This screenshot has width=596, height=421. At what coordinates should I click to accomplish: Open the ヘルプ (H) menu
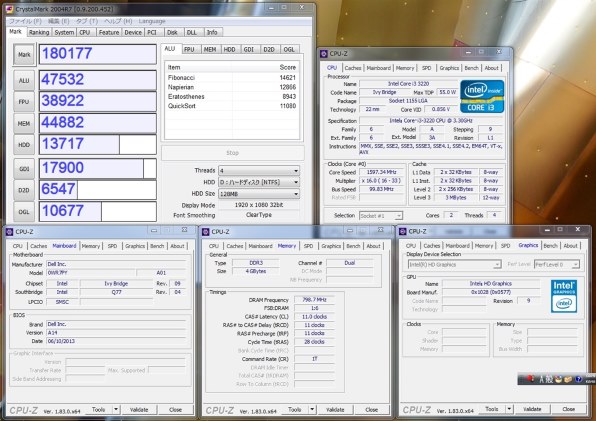pos(118,21)
